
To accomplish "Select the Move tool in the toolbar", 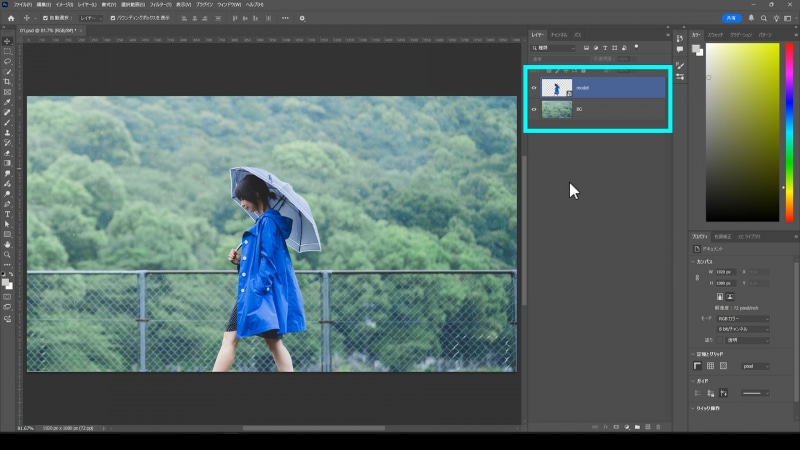I will pyautogui.click(x=8, y=41).
